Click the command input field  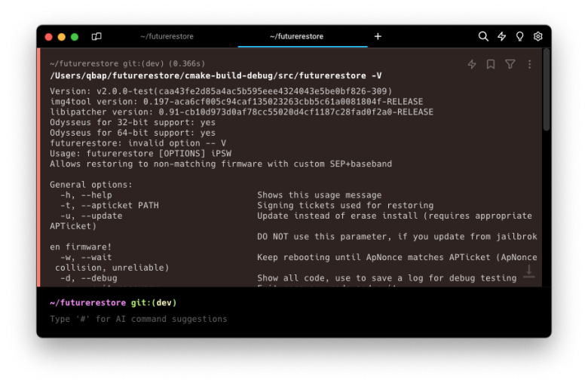(x=294, y=319)
